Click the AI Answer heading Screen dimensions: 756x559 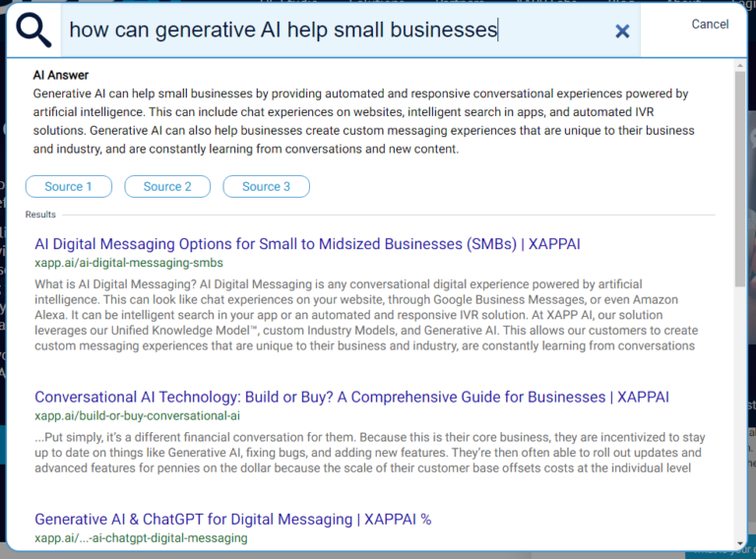60,75
